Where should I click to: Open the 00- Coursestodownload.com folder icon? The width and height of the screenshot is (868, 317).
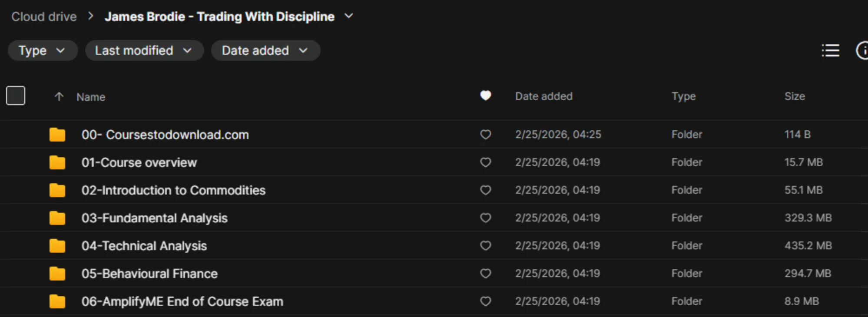point(57,134)
